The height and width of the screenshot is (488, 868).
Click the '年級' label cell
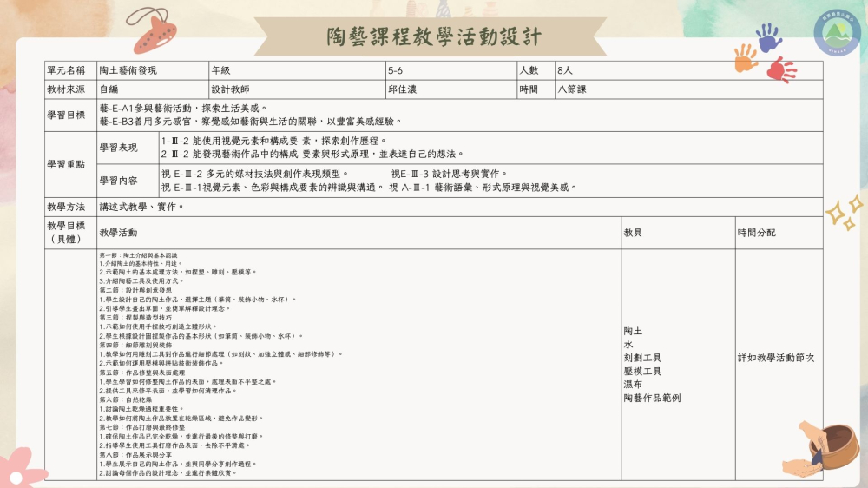click(297, 70)
